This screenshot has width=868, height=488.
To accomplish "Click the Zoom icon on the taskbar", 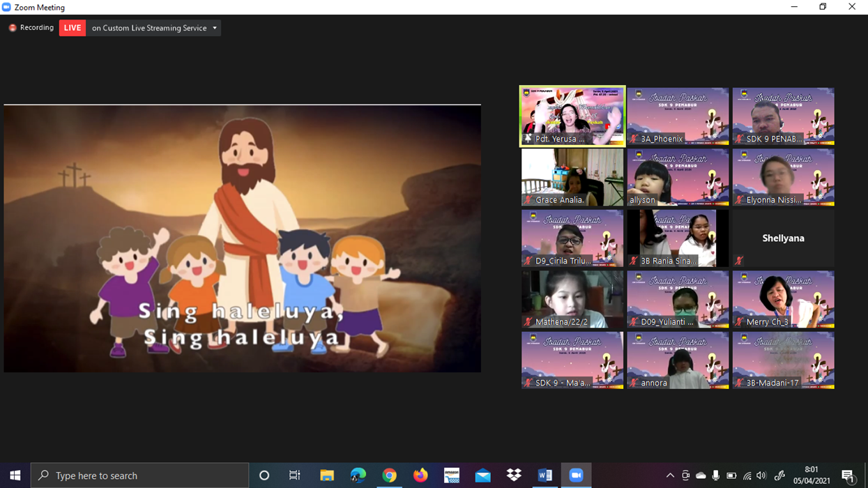I will point(577,475).
